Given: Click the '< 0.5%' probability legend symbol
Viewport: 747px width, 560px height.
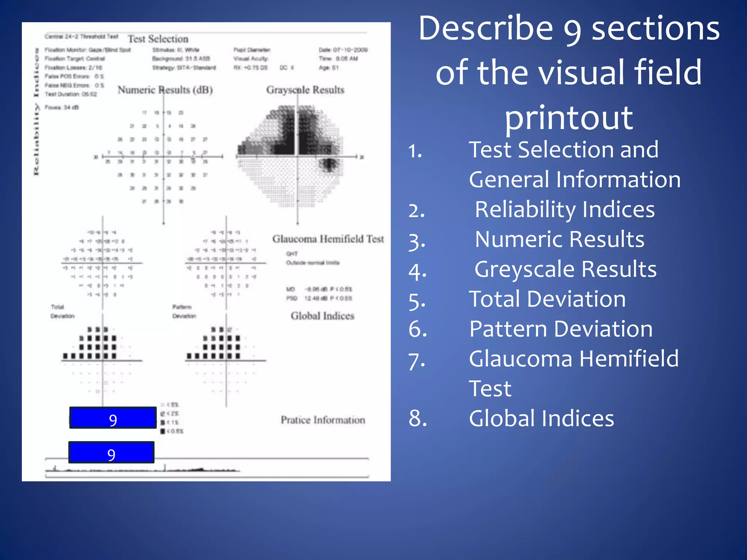Looking at the screenshot, I should [163, 432].
